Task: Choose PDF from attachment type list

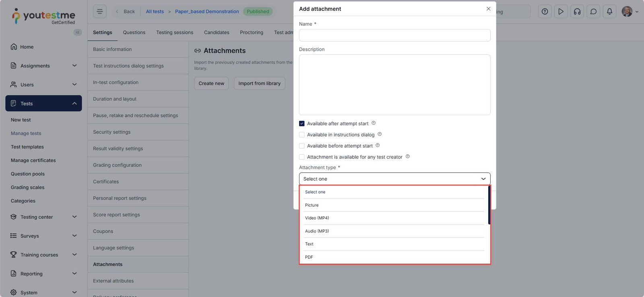Action: click(309, 257)
